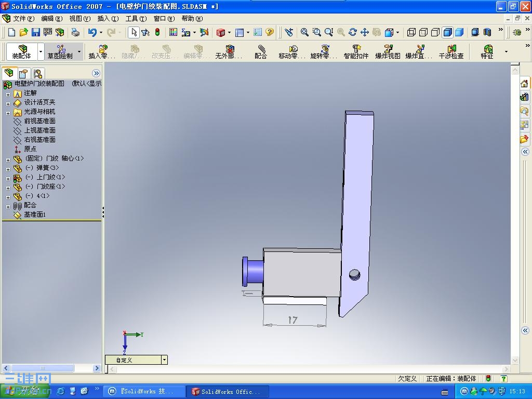Viewport: 532px width, 399px height.
Task: Open a file with the Open icon
Action: pos(23,32)
